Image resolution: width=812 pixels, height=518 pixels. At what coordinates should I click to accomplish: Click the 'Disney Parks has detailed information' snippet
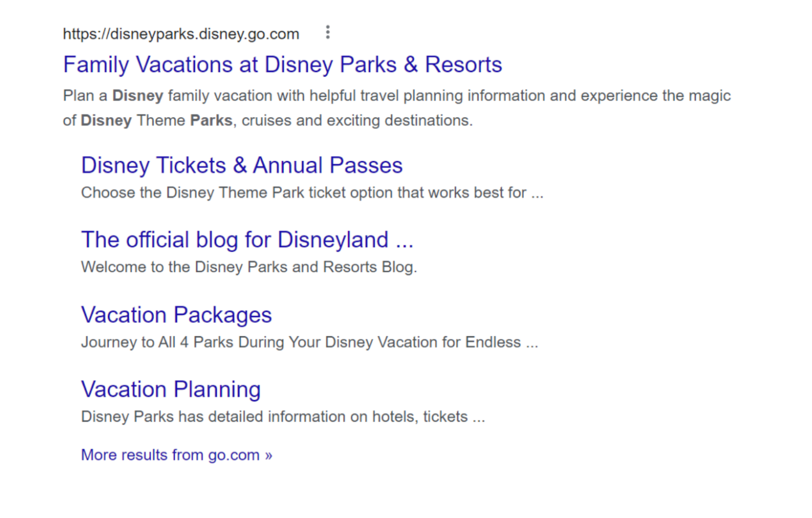[283, 416]
